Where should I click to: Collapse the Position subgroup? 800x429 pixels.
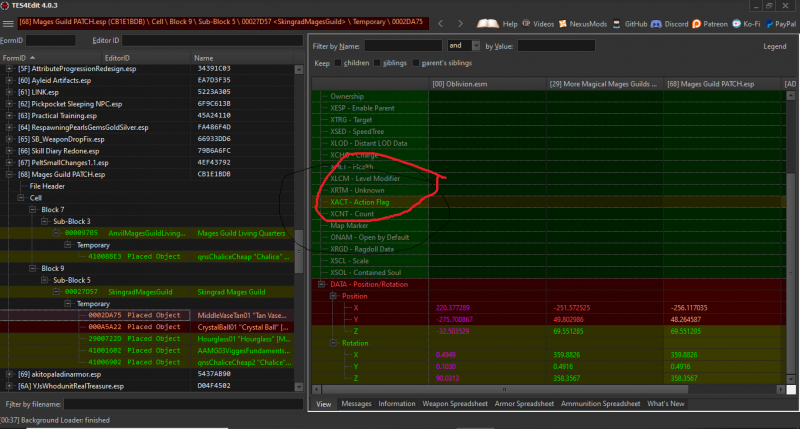(x=334, y=296)
